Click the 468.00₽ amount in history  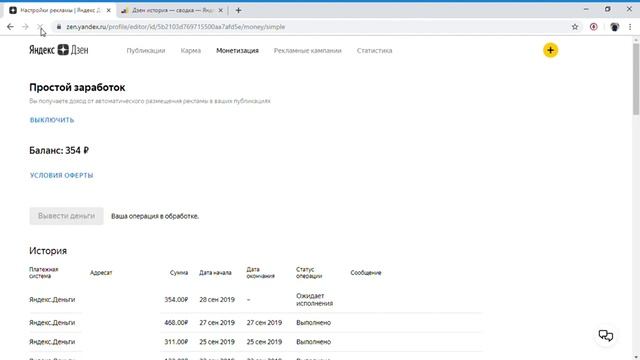[176, 322]
